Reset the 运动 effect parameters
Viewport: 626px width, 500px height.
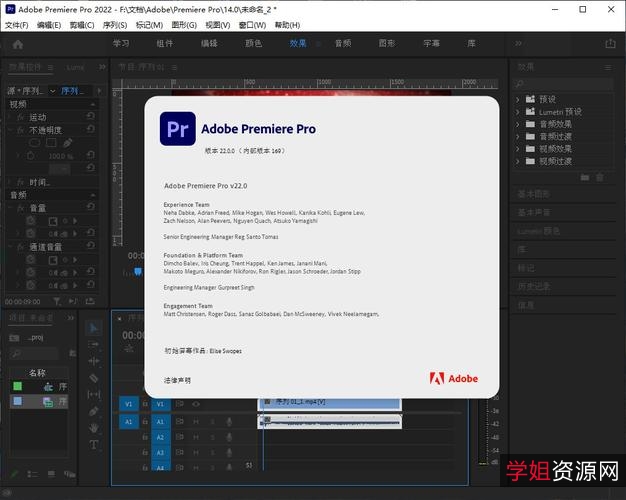coord(91,116)
